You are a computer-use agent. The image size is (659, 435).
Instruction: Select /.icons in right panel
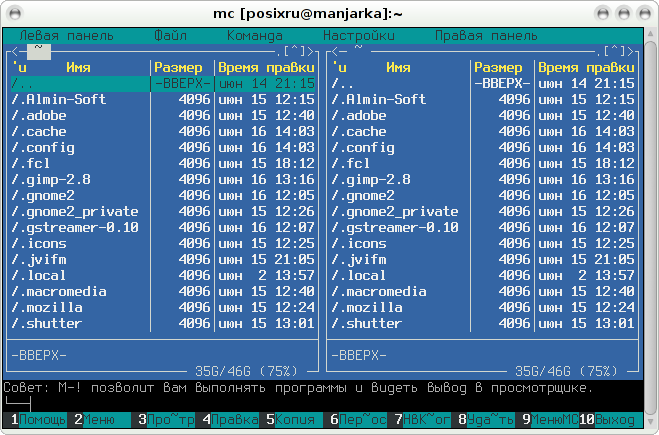482,243
